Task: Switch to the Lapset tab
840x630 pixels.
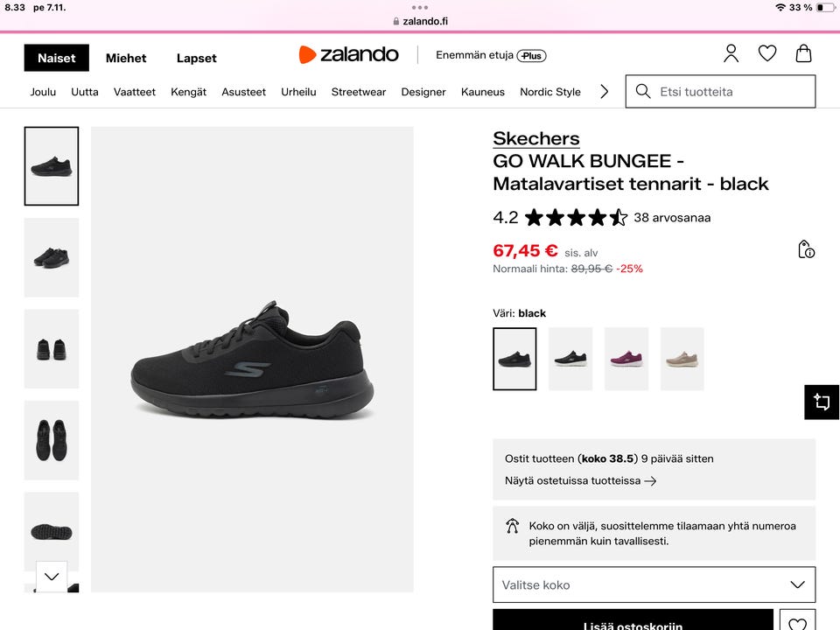Action: pos(196,59)
